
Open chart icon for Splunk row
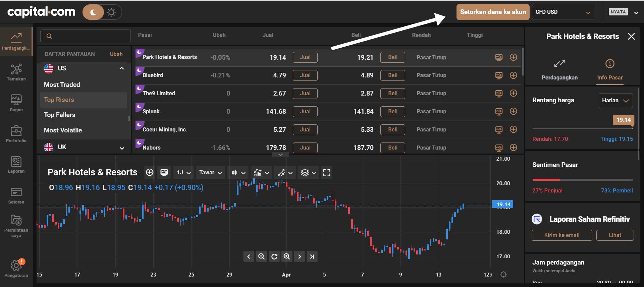[x=499, y=111]
